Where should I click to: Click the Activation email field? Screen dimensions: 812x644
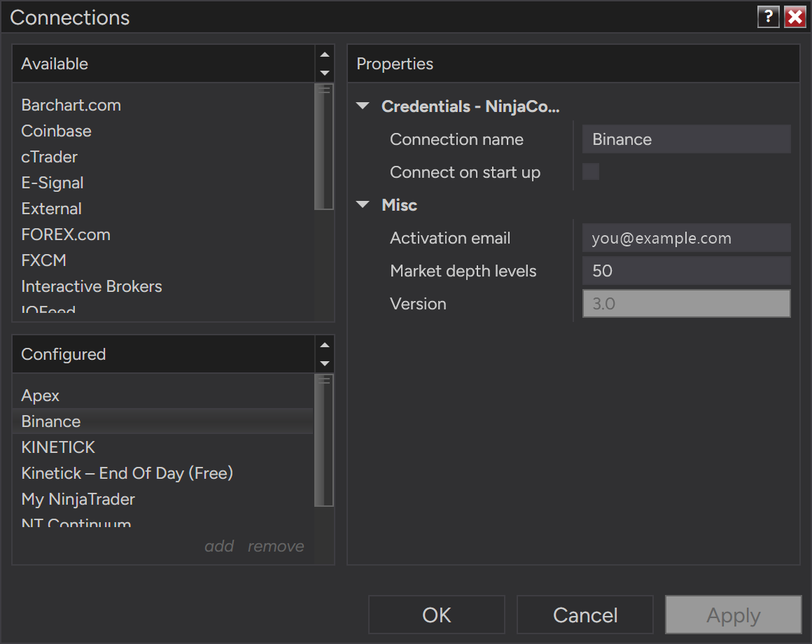[x=686, y=238]
